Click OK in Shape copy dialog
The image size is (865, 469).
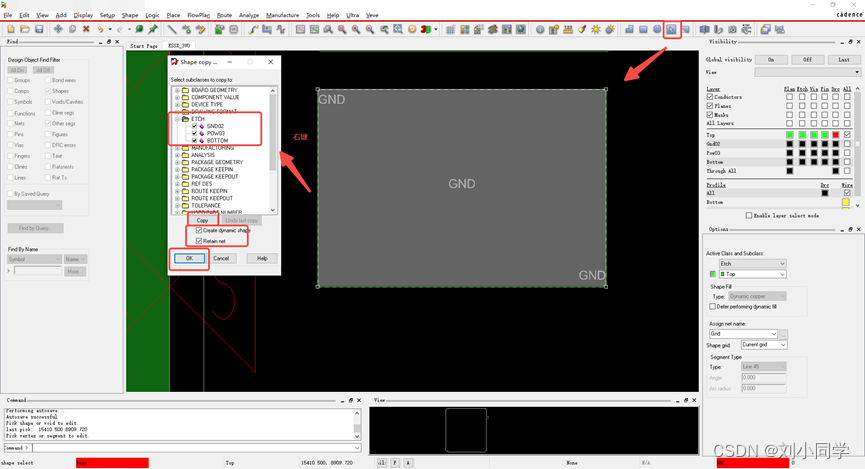[x=189, y=258]
